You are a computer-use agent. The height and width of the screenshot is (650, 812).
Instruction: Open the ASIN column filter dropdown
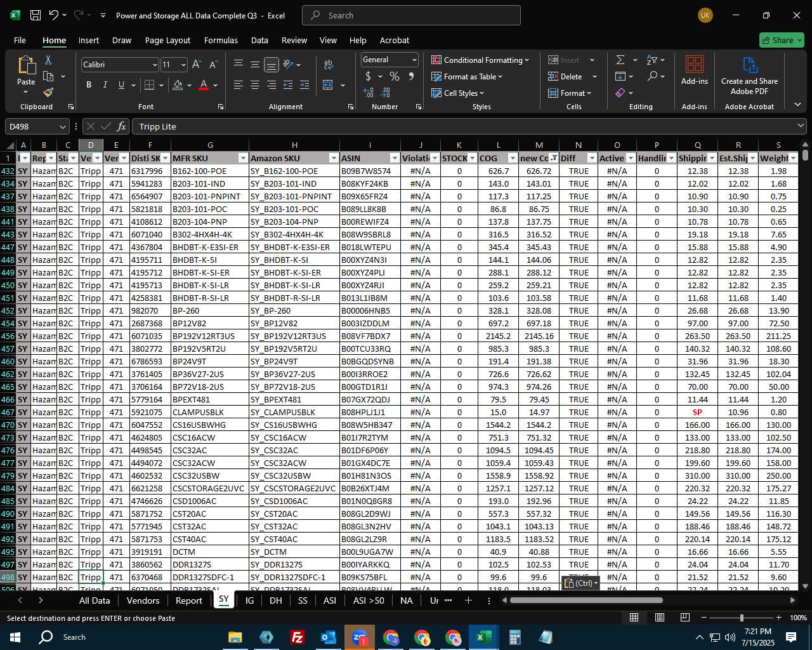tap(395, 158)
